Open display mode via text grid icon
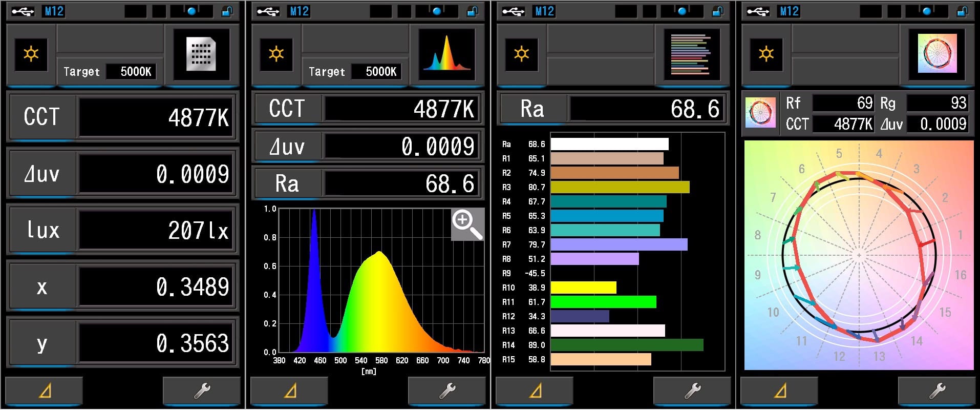 [x=201, y=54]
